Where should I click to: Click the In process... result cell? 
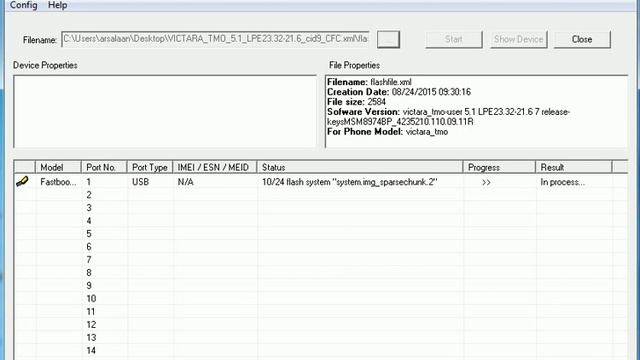coord(562,182)
